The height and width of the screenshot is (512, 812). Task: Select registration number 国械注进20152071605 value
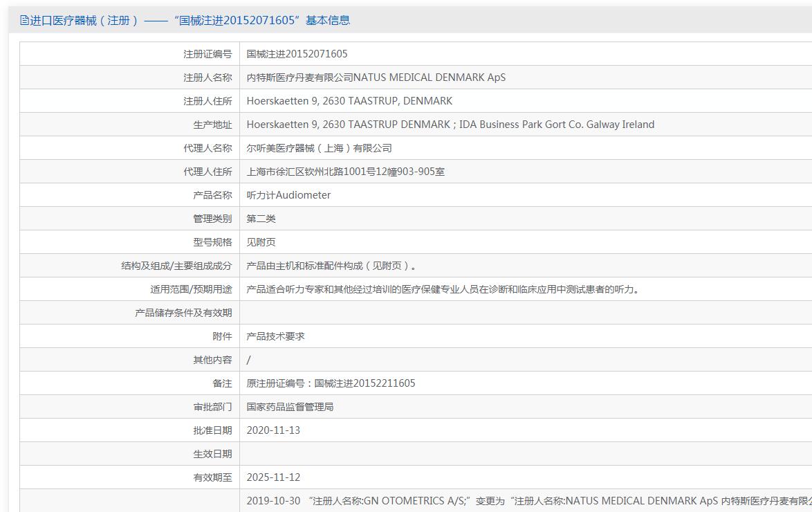(x=297, y=54)
